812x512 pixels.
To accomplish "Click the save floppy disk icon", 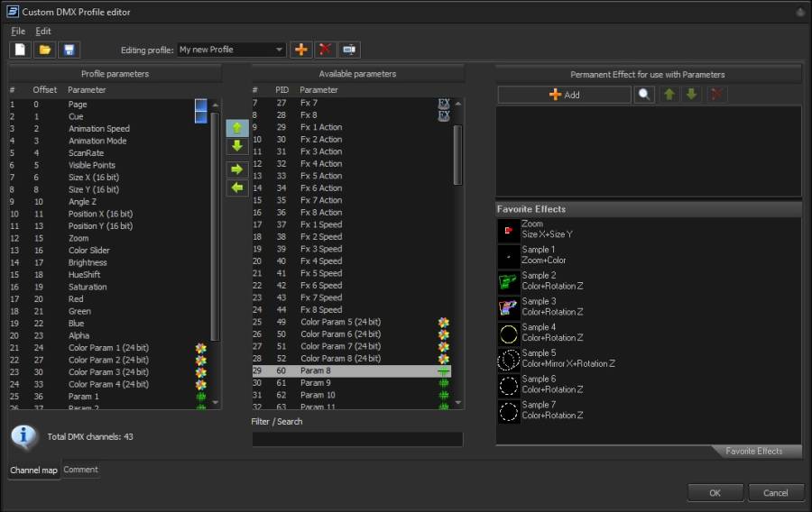I will (x=69, y=50).
